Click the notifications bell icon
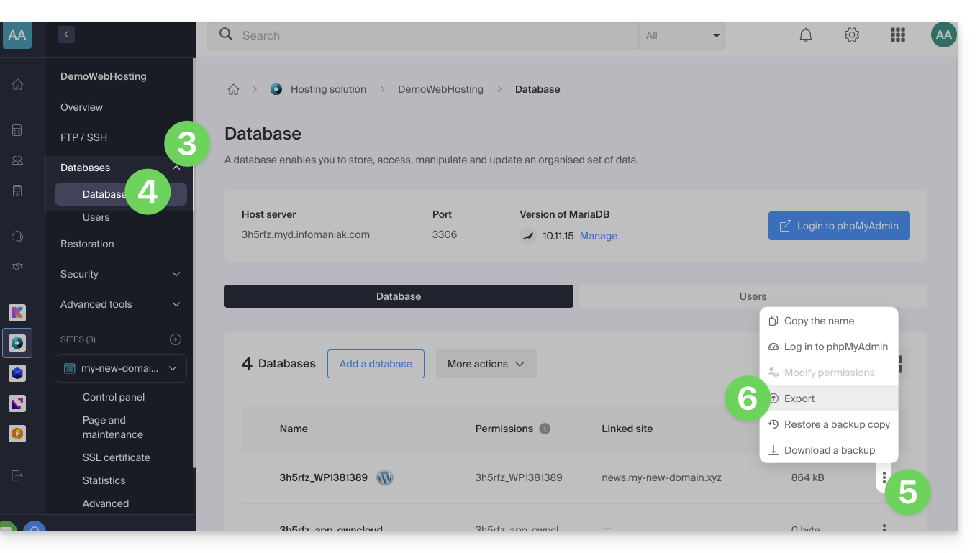The width and height of the screenshot is (980, 553). coord(806,35)
